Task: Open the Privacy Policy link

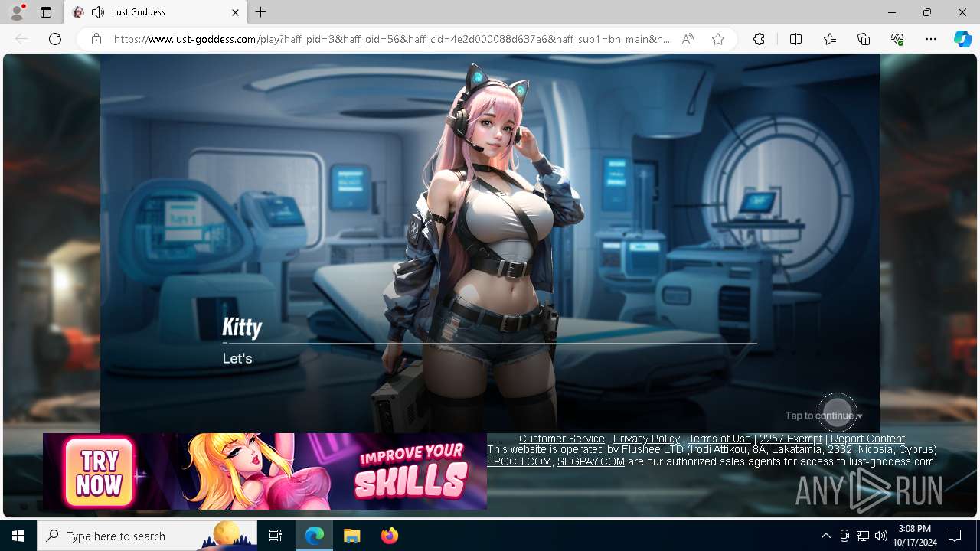Action: (x=646, y=439)
